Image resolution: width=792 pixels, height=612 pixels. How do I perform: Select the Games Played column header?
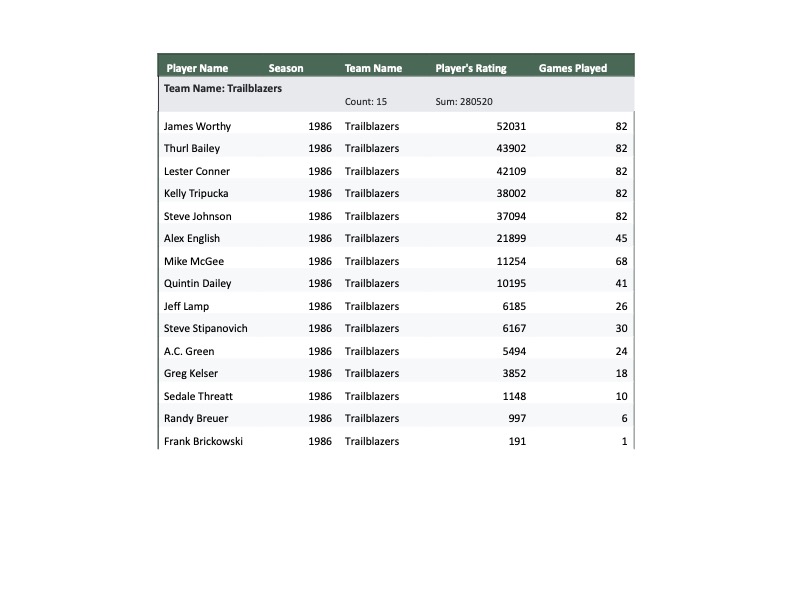(573, 69)
